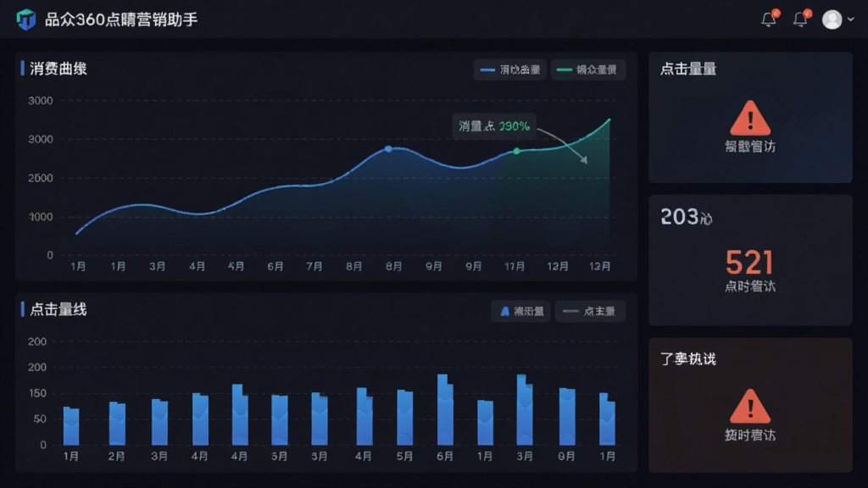Click the 230% tooltip label on the chart
The image size is (868, 488).
coord(494,126)
